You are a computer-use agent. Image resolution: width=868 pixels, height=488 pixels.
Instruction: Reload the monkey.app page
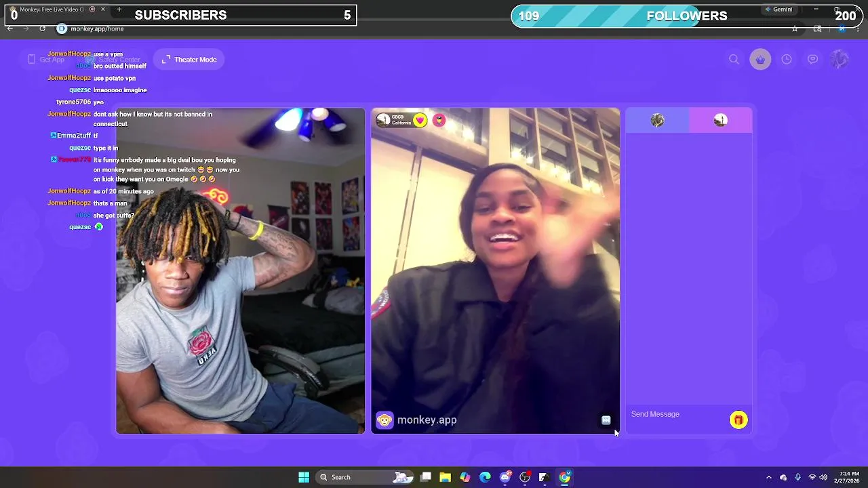(42, 28)
